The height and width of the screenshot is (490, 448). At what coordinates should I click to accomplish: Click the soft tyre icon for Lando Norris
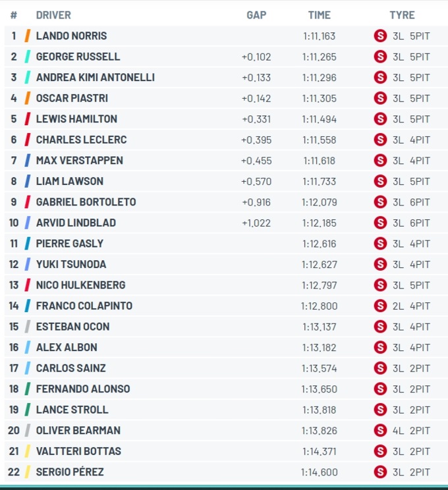pyautogui.click(x=381, y=36)
